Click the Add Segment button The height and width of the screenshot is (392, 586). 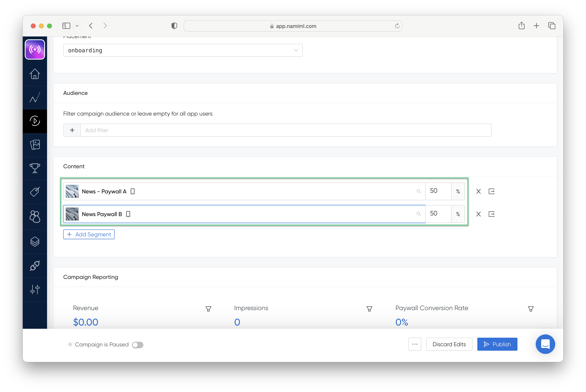click(89, 234)
